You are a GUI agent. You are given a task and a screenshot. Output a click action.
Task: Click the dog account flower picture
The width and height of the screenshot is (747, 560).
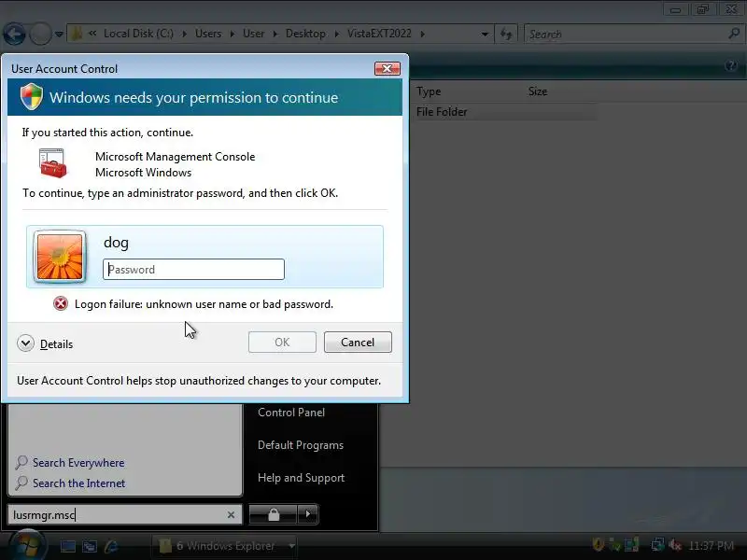[x=60, y=256]
